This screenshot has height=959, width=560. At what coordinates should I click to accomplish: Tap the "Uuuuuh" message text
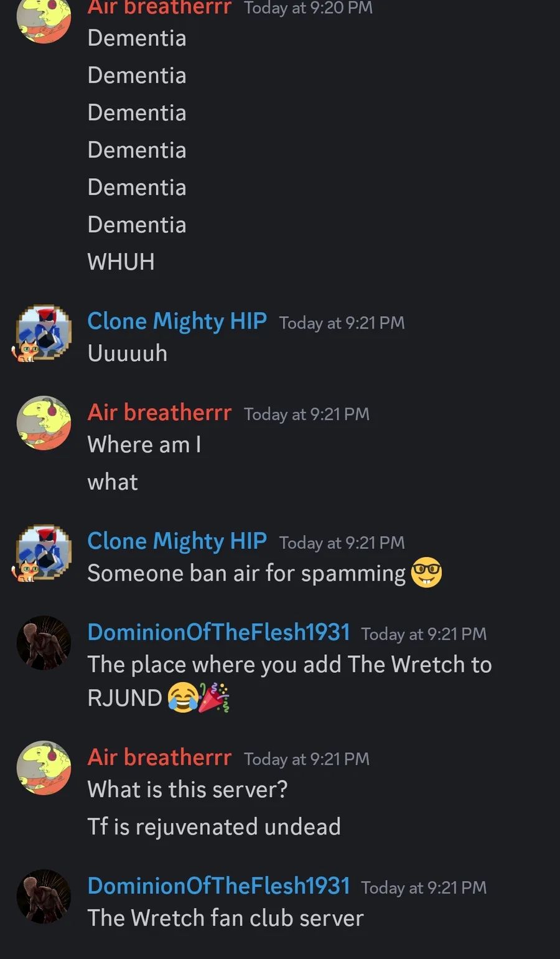point(128,353)
